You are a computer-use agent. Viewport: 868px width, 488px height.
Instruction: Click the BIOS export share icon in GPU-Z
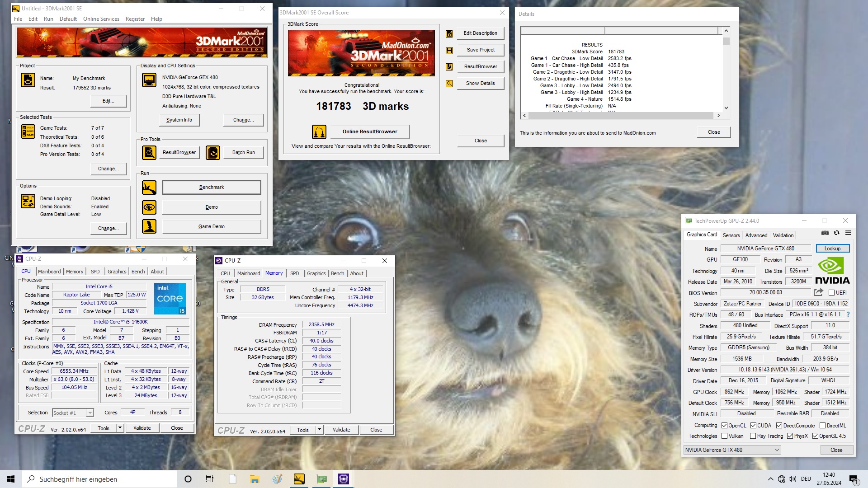pos(818,293)
